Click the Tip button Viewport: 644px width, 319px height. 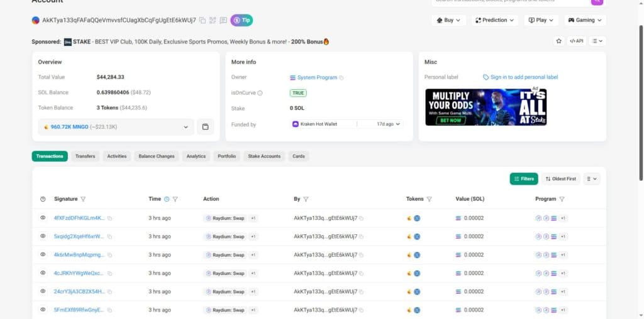point(241,20)
